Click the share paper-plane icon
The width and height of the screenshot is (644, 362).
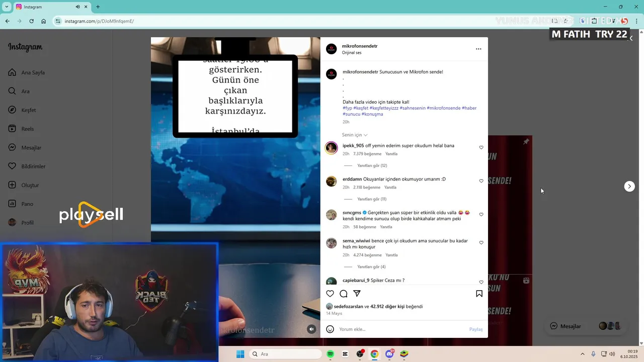pos(357,294)
